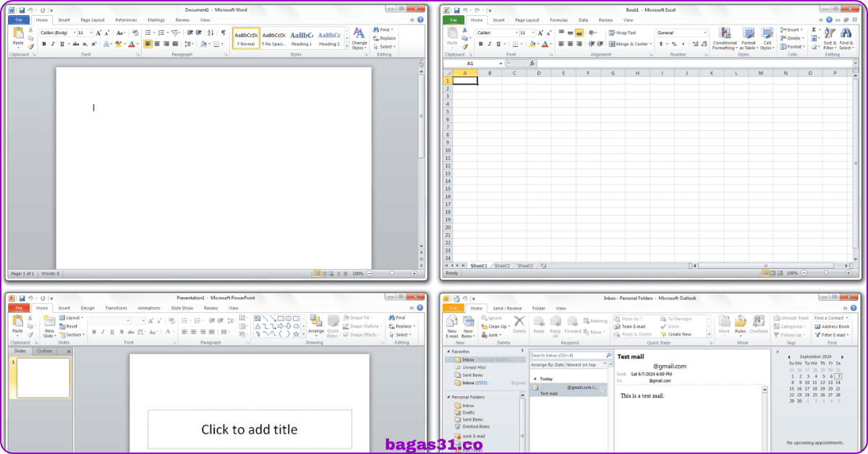868x454 pixels.
Task: Click the percent style button in Excel
Action: click(x=673, y=44)
